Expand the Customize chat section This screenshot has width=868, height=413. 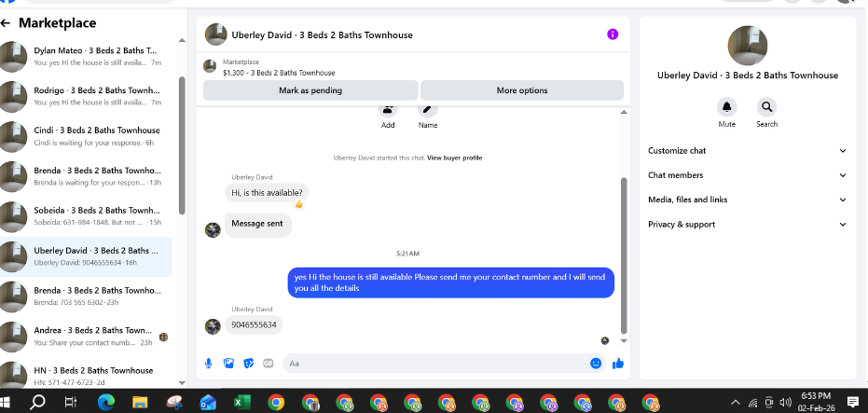click(x=748, y=151)
